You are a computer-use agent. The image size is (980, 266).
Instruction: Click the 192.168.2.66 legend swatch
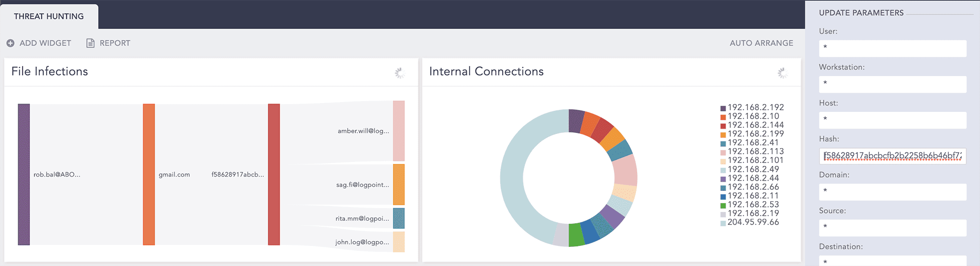coord(723,188)
